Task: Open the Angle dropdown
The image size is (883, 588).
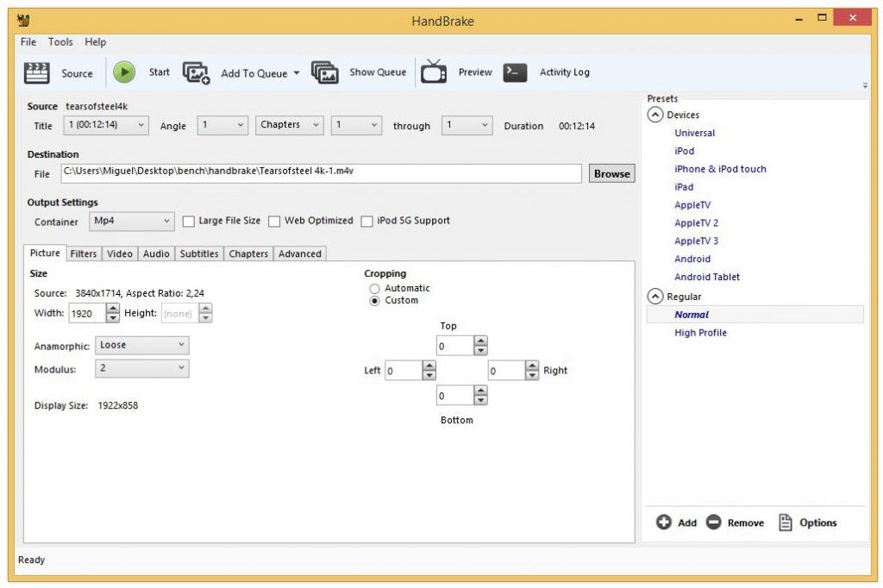Action: click(x=222, y=125)
